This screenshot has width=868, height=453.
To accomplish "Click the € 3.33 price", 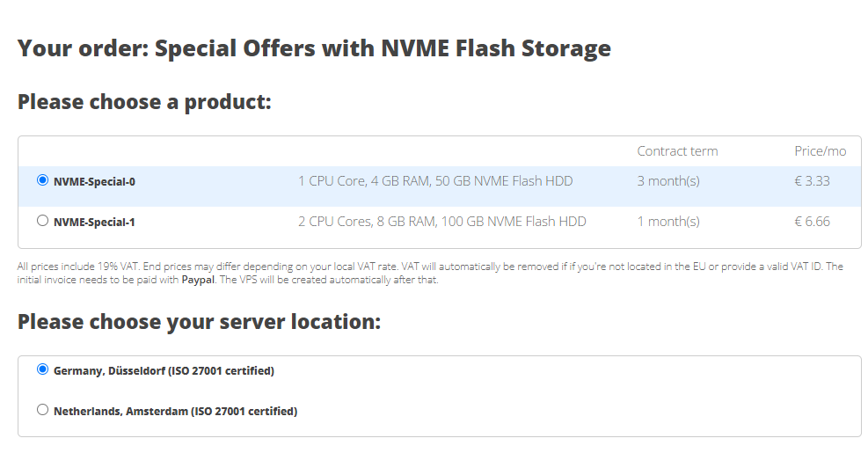I will tap(812, 181).
